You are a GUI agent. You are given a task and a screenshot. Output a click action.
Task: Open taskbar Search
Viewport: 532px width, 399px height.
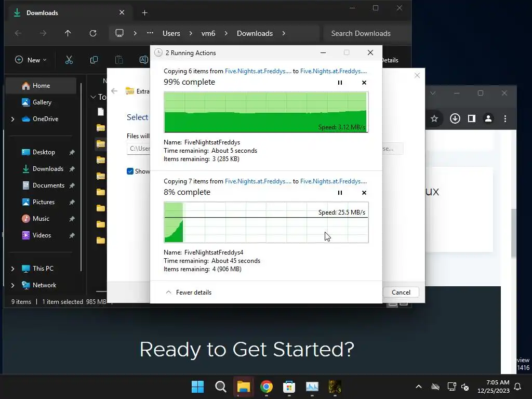click(x=220, y=387)
